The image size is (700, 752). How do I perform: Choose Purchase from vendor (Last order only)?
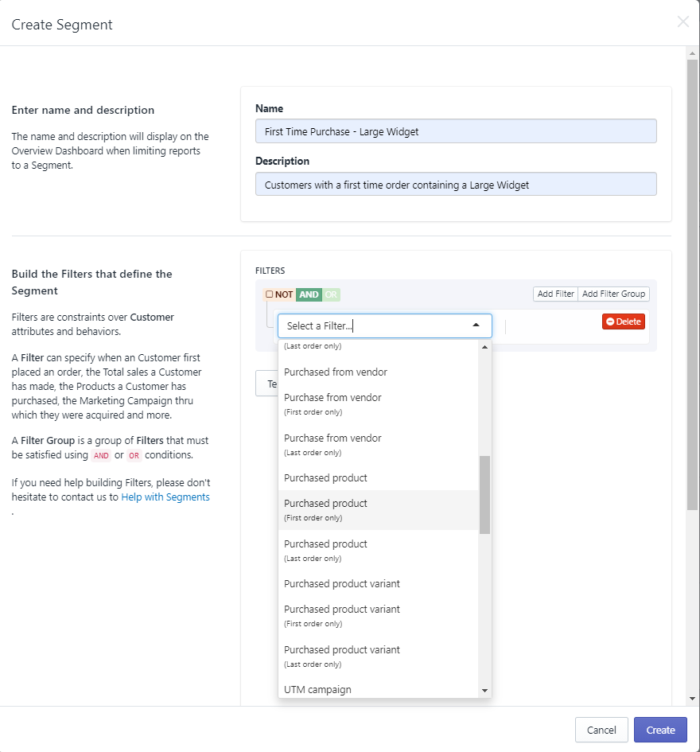tap(379, 445)
